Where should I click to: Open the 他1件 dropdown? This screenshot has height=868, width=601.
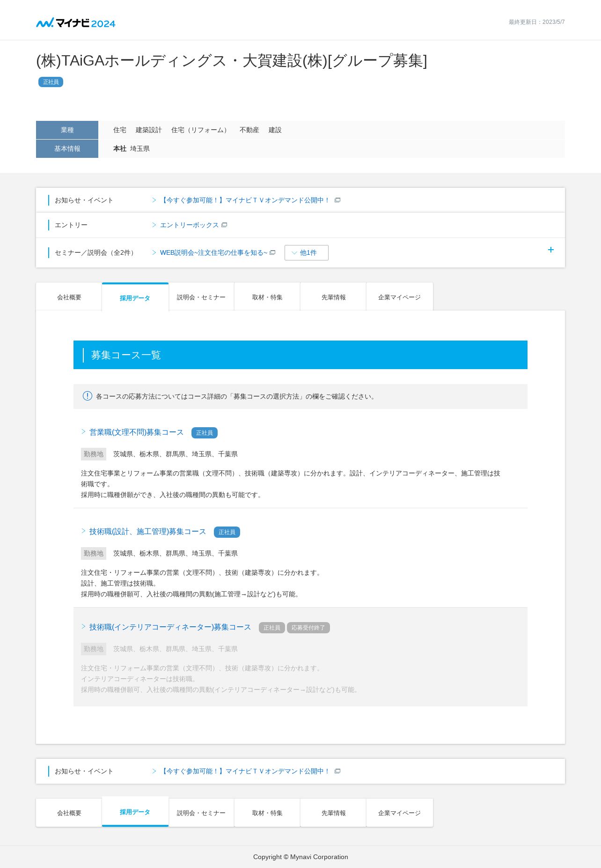click(307, 252)
